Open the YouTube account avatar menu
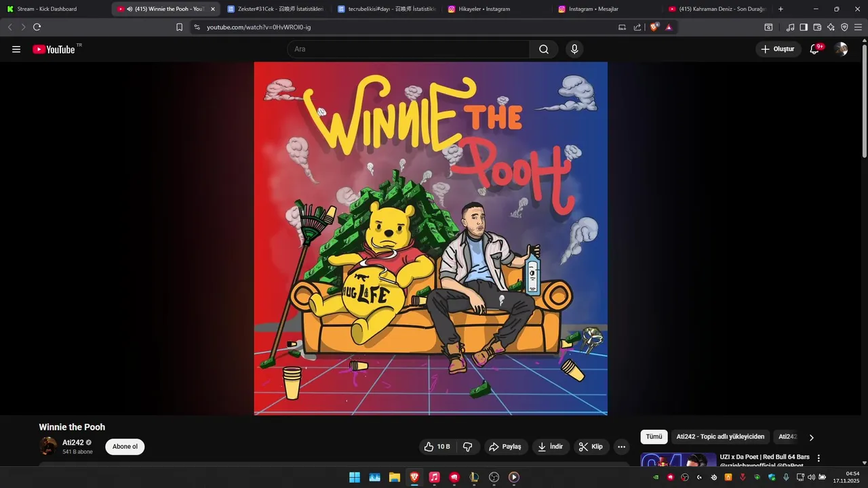This screenshot has height=488, width=868. [x=841, y=49]
